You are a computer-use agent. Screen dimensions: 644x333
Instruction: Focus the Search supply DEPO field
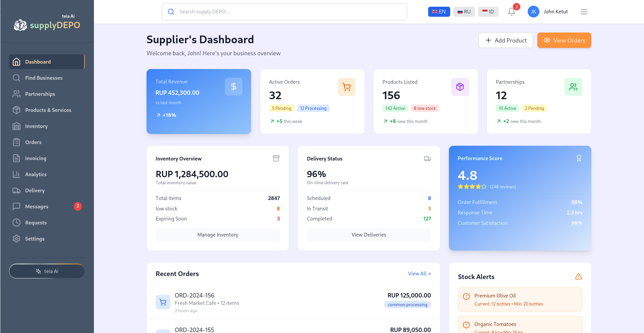(284, 12)
